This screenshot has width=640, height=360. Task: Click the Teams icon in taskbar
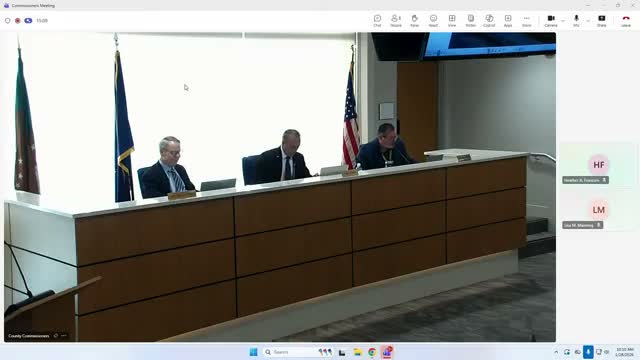tap(387, 352)
